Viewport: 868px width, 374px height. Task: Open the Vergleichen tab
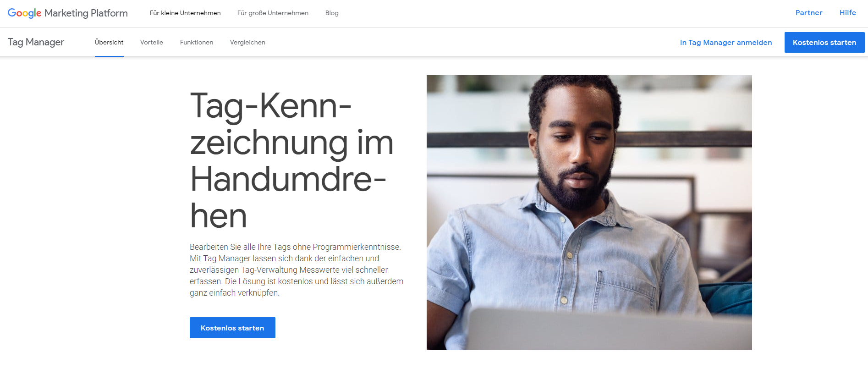click(247, 42)
